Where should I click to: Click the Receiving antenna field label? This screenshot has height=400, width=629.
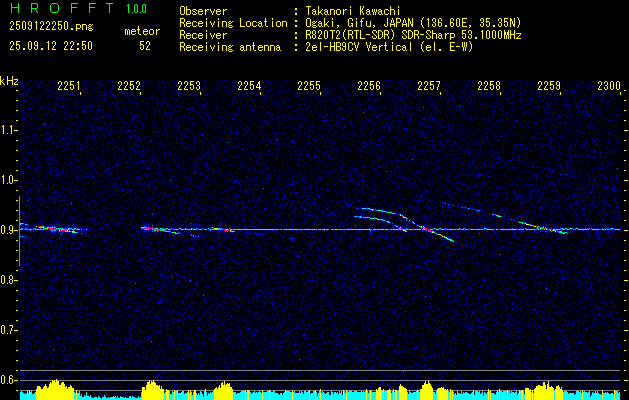pyautogui.click(x=230, y=47)
